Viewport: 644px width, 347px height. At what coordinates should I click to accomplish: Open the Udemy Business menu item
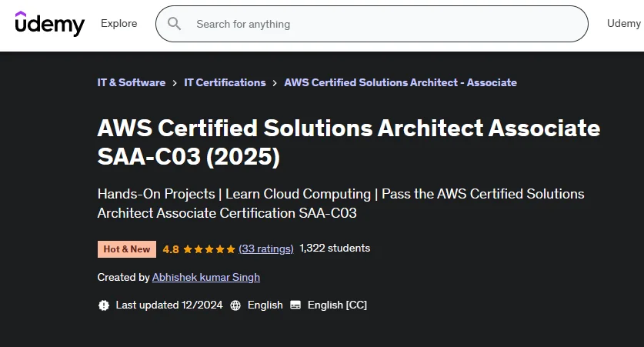tap(625, 23)
